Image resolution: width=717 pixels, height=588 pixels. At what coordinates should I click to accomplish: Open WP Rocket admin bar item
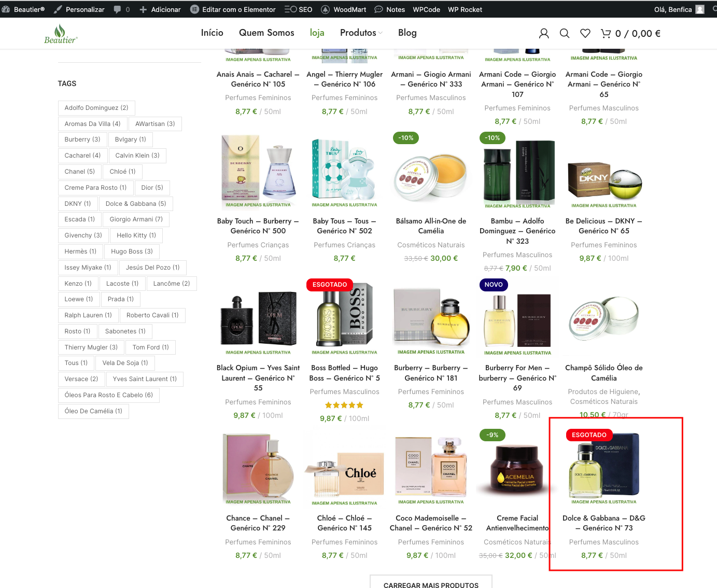coord(465,9)
